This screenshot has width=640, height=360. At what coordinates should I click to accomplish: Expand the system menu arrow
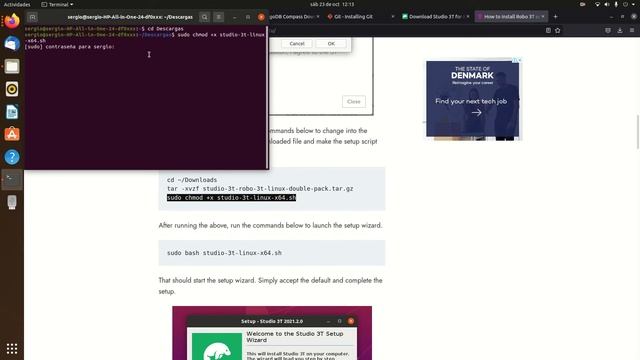tap(633, 4)
